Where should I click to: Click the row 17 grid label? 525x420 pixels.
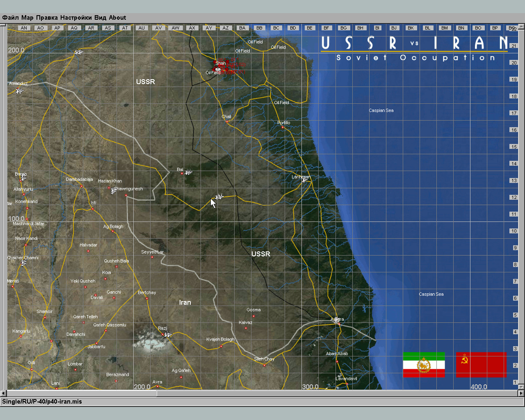(514, 113)
